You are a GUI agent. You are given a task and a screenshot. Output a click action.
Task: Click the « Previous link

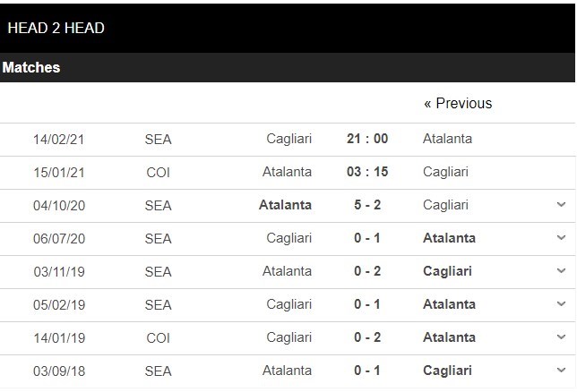[457, 103]
